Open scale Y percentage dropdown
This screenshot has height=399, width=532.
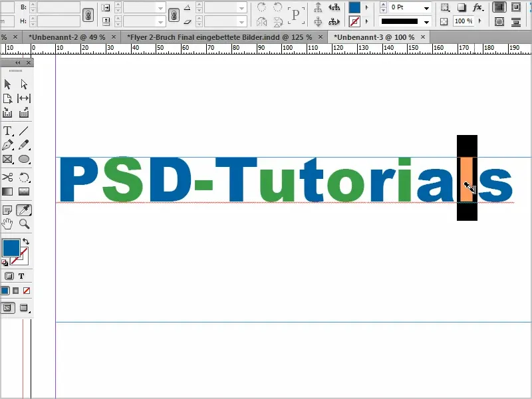(x=160, y=22)
